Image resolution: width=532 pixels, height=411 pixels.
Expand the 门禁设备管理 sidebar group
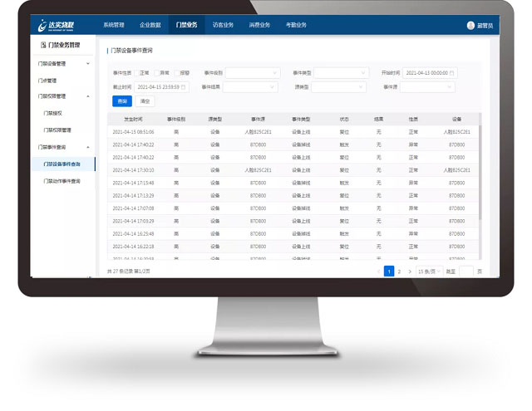click(x=88, y=63)
